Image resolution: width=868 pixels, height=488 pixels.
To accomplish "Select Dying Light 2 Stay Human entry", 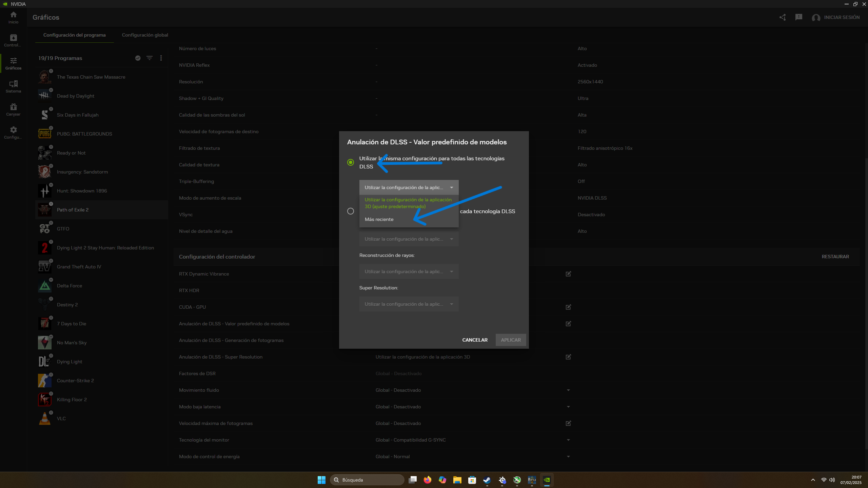I will pyautogui.click(x=102, y=248).
